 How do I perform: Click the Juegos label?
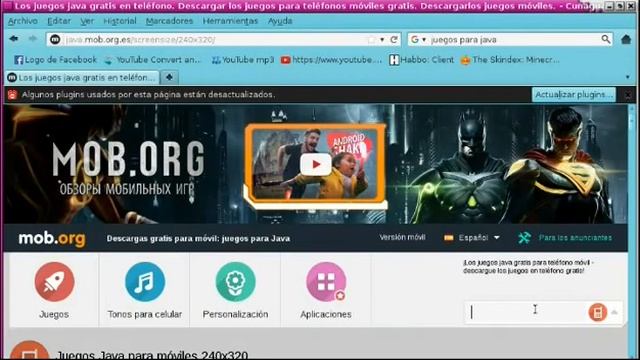(54, 314)
